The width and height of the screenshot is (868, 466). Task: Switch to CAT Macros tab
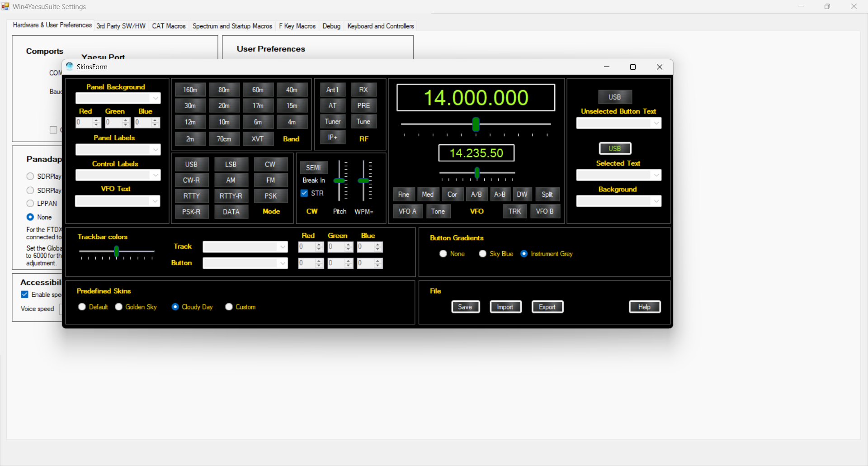169,26
